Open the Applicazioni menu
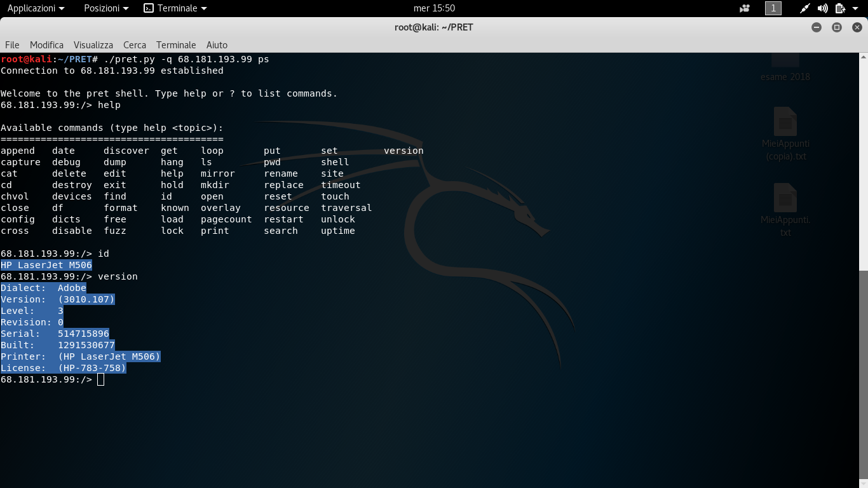Viewport: 868px width, 488px height. [x=36, y=8]
